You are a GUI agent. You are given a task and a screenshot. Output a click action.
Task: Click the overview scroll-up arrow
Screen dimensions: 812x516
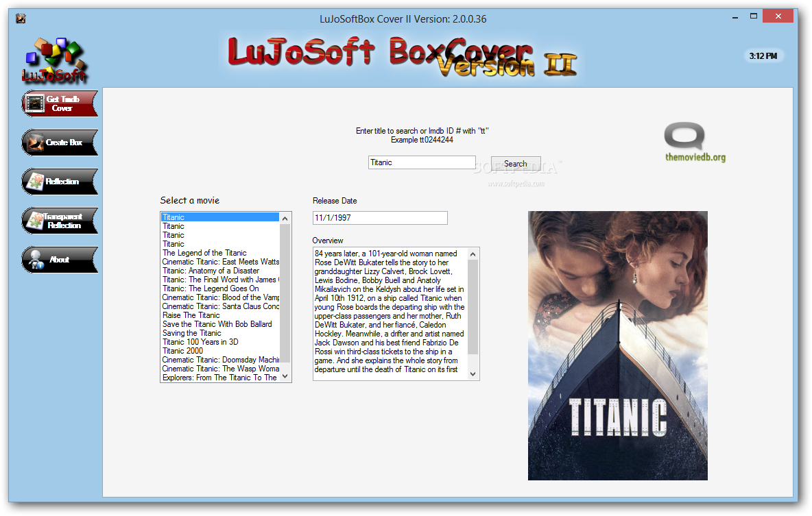[x=473, y=254]
